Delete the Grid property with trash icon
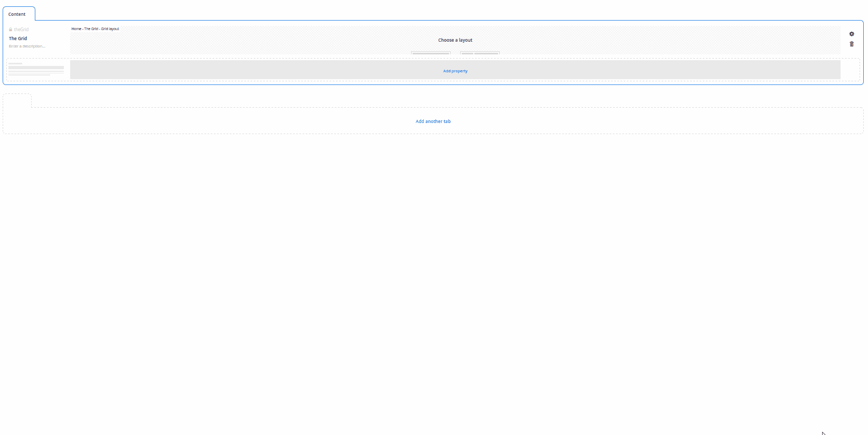The width and height of the screenshot is (868, 435). (851, 44)
